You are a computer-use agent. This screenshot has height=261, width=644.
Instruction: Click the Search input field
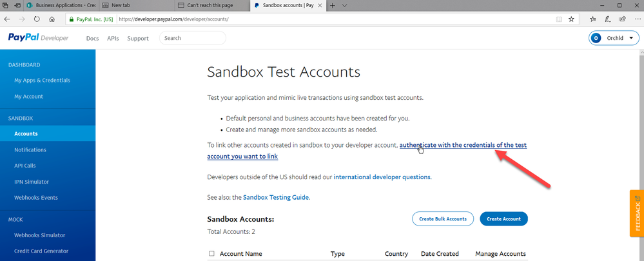pos(193,38)
